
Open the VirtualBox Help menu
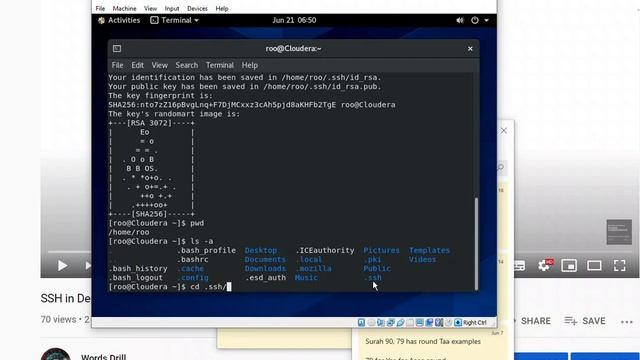[x=222, y=8]
